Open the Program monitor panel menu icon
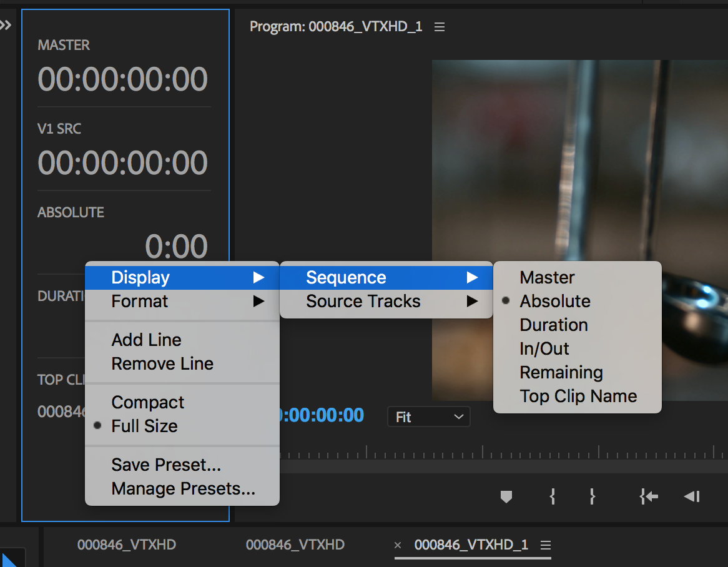728x567 pixels. (439, 27)
